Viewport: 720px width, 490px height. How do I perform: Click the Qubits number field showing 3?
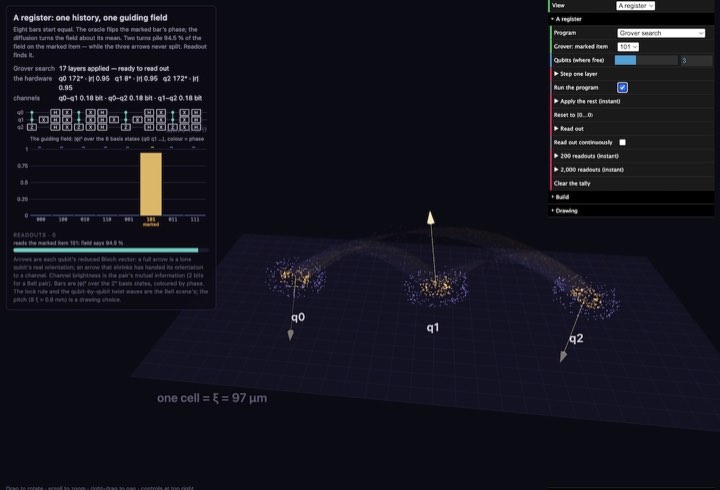(x=696, y=60)
